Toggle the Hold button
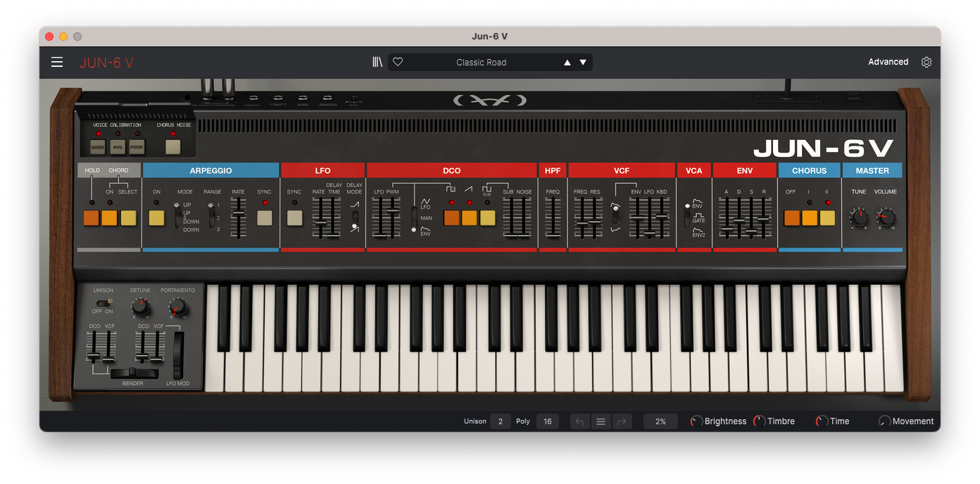The image size is (980, 484). tap(92, 218)
